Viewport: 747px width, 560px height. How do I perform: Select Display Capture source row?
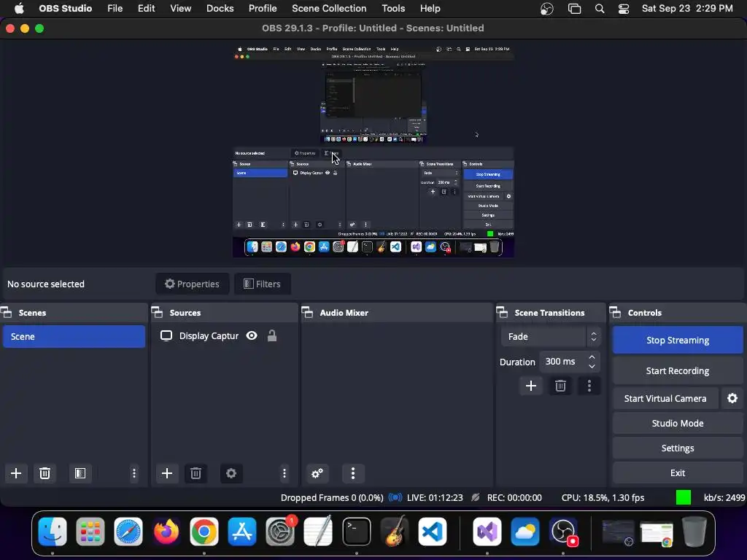[x=224, y=335]
